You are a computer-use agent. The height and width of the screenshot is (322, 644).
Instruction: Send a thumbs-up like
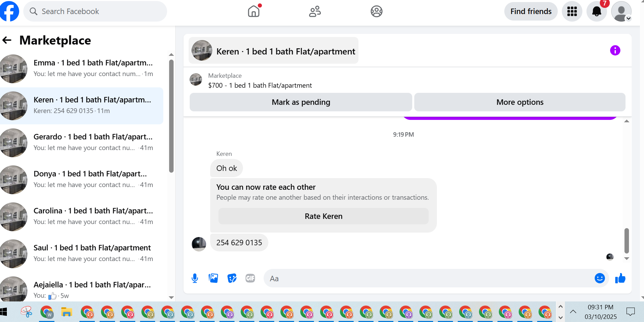tap(620, 278)
